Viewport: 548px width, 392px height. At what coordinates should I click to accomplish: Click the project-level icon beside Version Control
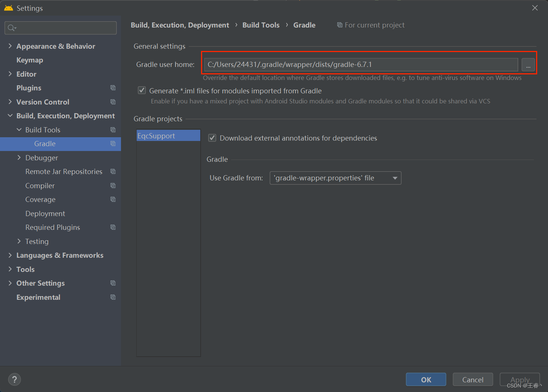click(x=113, y=102)
